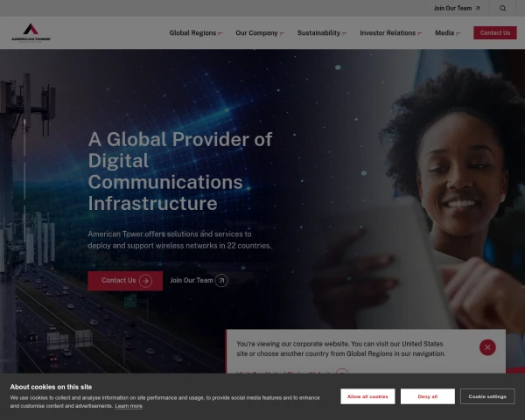The image size is (525, 420).
Task: Click Allow all cookies
Action: tap(367, 396)
